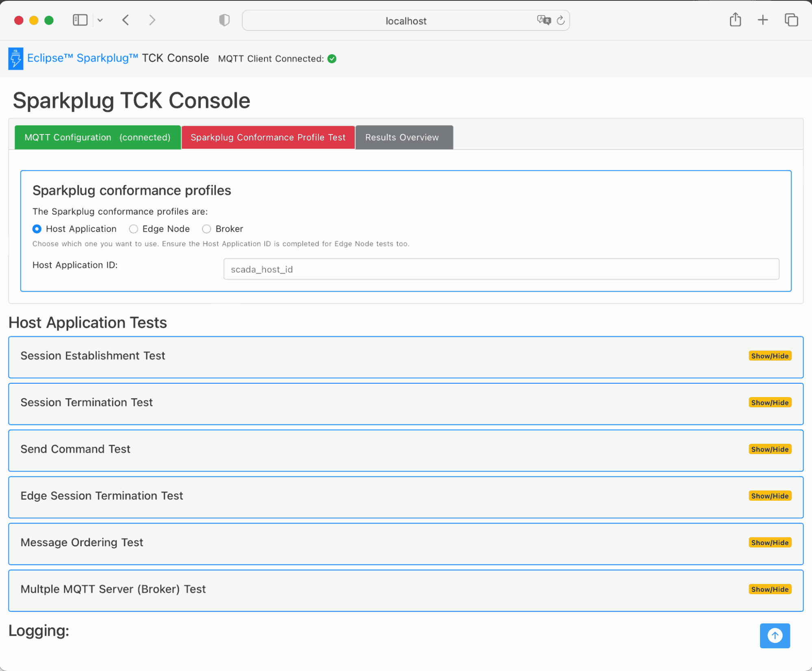Screen dimensions: 812x671
Task: Select the Edge Node radio button
Action: pos(133,229)
